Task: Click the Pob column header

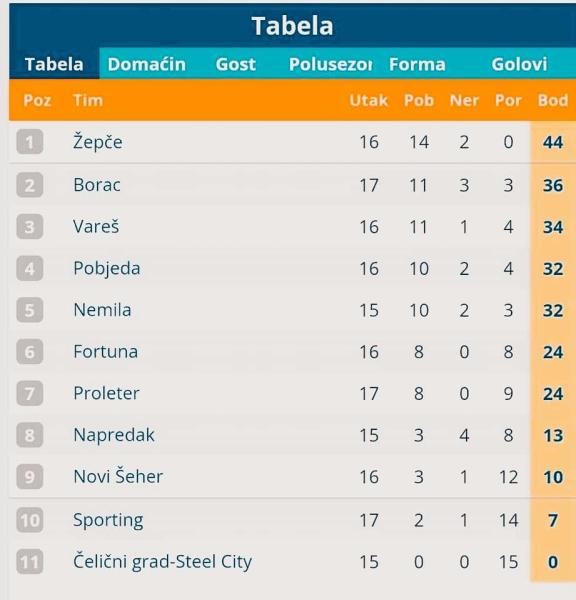Action: point(419,100)
